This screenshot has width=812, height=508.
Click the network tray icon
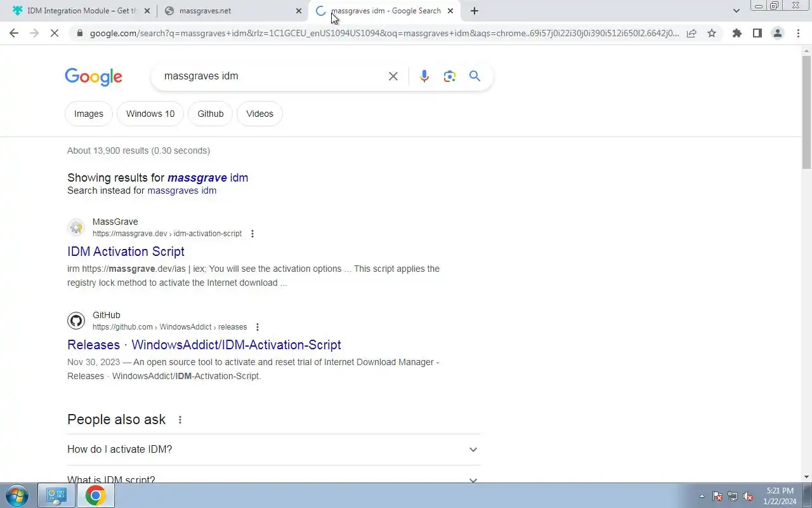point(733,496)
